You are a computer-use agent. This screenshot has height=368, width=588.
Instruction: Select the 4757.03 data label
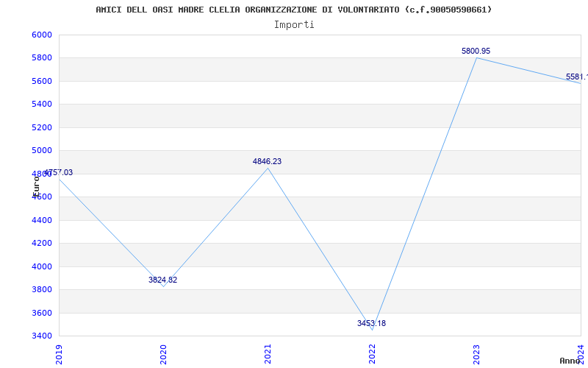click(59, 173)
